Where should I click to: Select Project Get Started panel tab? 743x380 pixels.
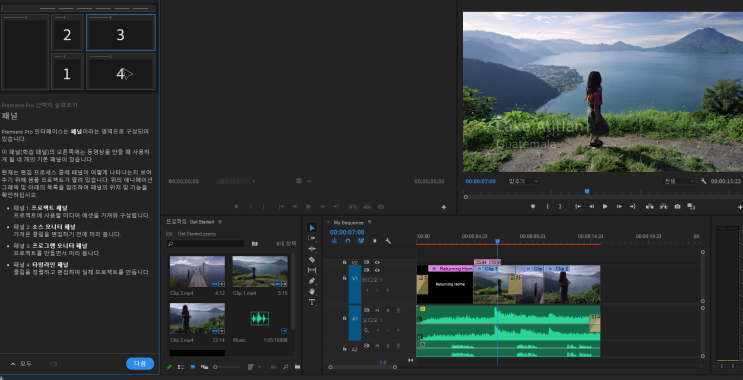coord(190,222)
